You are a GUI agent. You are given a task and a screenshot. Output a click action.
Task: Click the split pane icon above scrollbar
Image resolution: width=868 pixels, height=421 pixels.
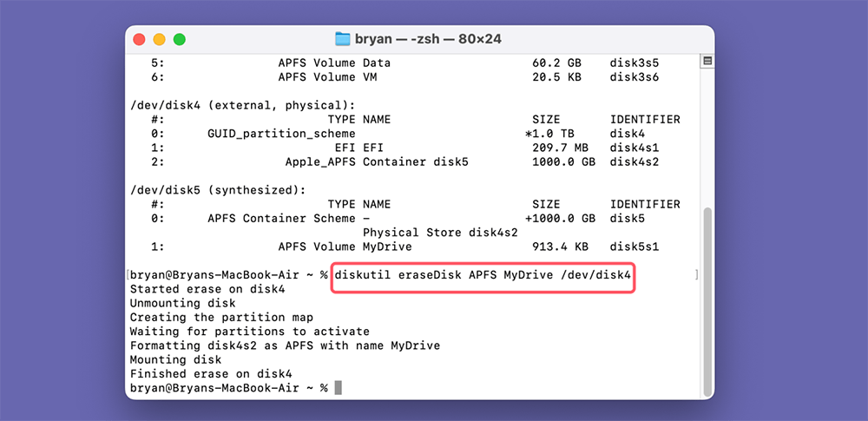coord(707,61)
